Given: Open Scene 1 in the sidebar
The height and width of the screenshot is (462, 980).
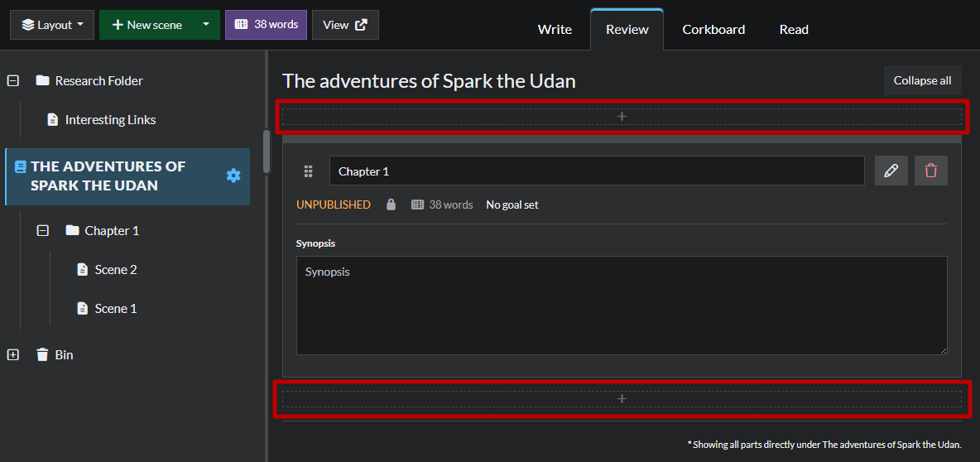Looking at the screenshot, I should pos(116,308).
